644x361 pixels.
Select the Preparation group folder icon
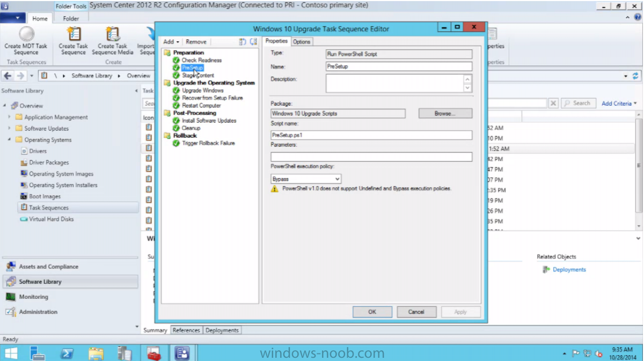(167, 53)
